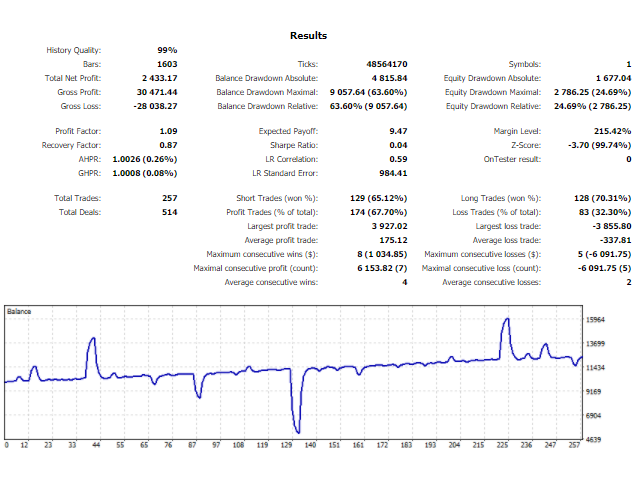Click the Results heading at top
The image size is (640, 480).
click(308, 35)
